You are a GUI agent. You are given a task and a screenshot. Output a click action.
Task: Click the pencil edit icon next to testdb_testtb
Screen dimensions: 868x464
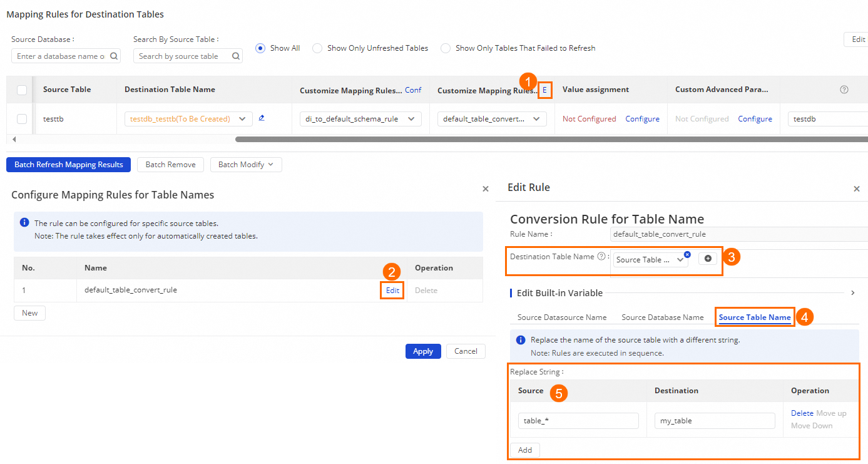262,118
